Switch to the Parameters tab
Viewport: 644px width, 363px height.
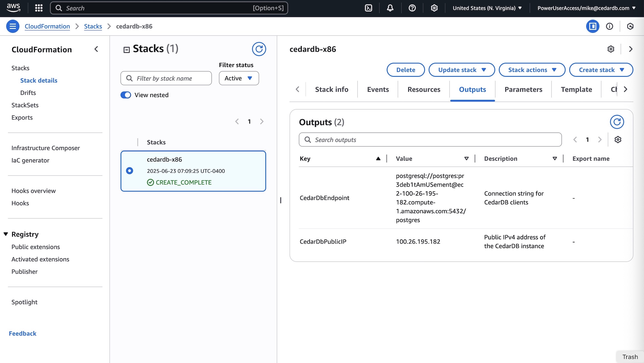point(523,89)
